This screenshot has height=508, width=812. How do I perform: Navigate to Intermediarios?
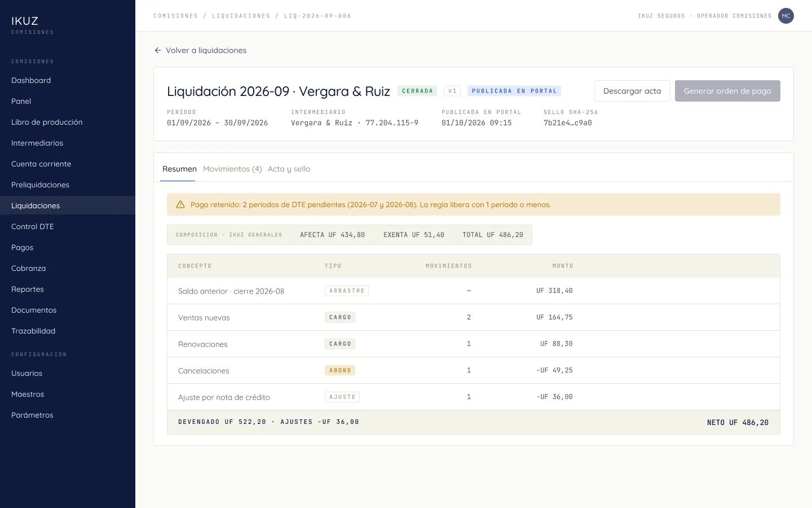click(68, 143)
